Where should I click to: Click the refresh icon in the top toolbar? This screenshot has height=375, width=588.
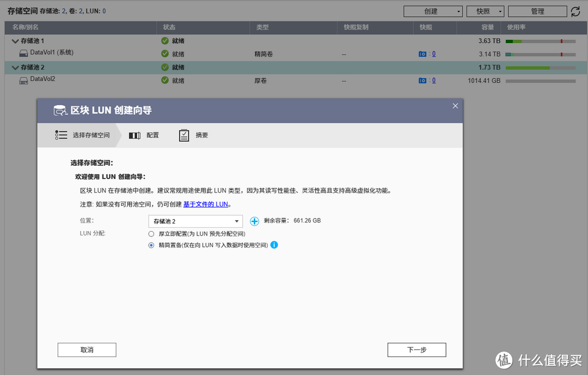[577, 10]
